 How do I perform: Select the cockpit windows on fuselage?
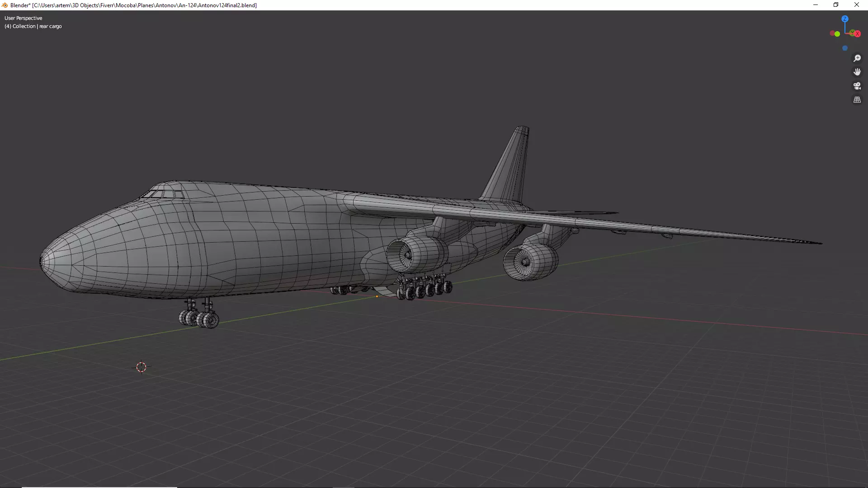point(163,194)
